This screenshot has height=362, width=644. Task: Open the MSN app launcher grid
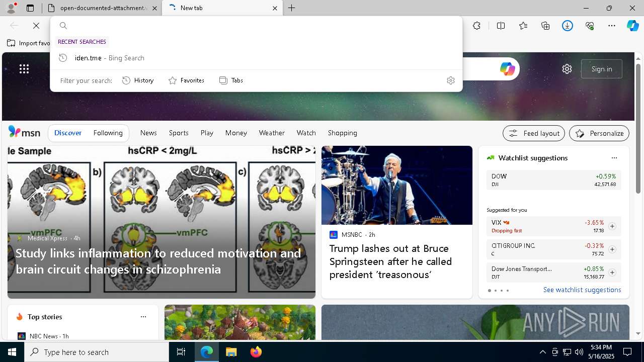pyautogui.click(x=24, y=69)
